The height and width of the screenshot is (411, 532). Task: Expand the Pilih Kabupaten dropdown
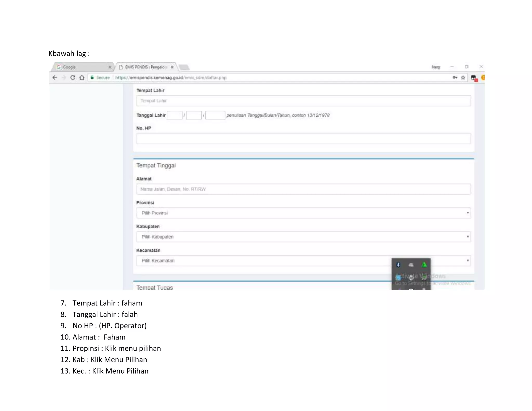(x=303, y=237)
